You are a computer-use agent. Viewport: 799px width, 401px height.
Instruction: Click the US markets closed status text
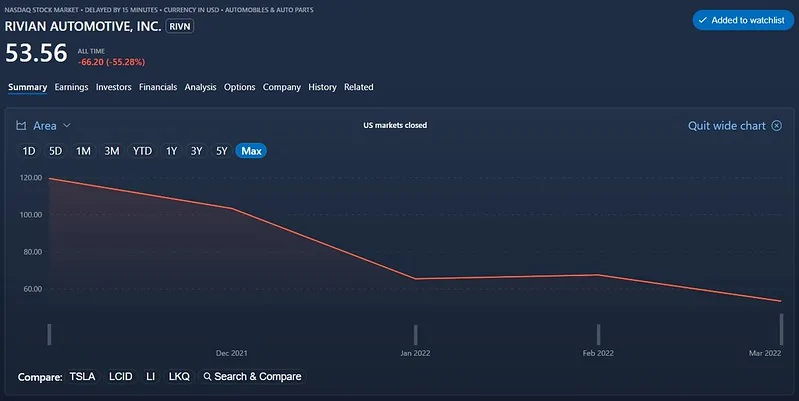395,125
